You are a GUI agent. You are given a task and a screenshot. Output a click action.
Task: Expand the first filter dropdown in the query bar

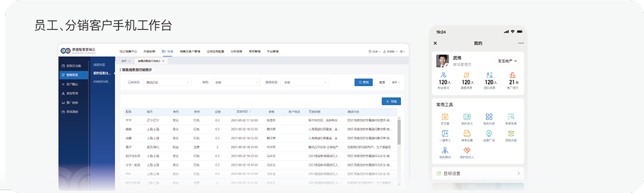click(x=167, y=82)
